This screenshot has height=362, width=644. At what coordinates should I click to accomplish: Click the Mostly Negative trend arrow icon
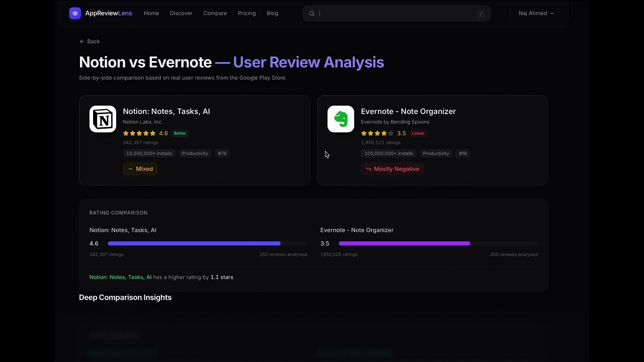tap(369, 169)
